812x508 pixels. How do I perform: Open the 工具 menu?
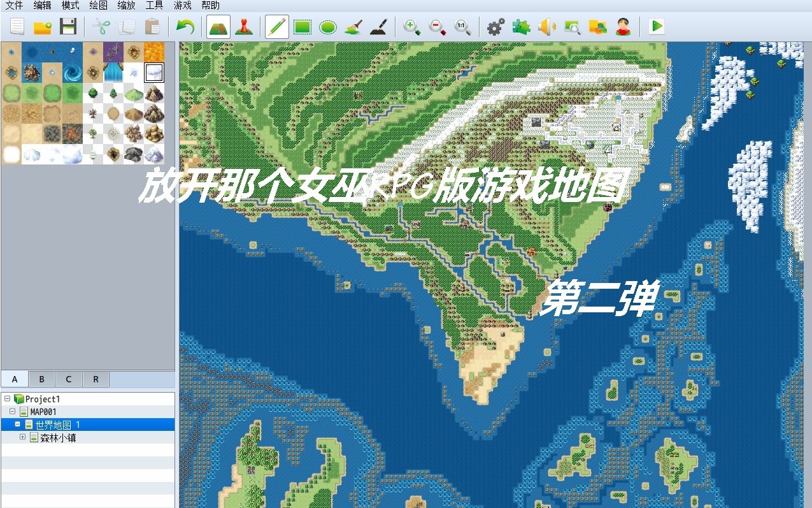(154, 6)
